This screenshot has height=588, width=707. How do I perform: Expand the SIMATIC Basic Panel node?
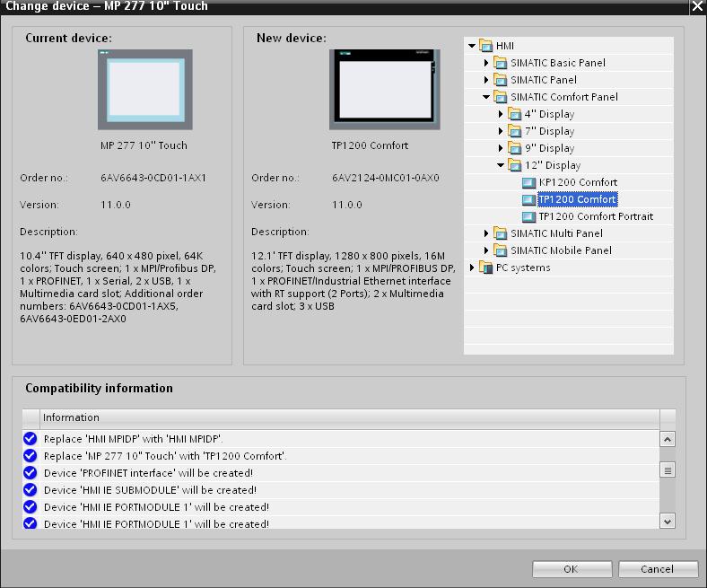[486, 63]
